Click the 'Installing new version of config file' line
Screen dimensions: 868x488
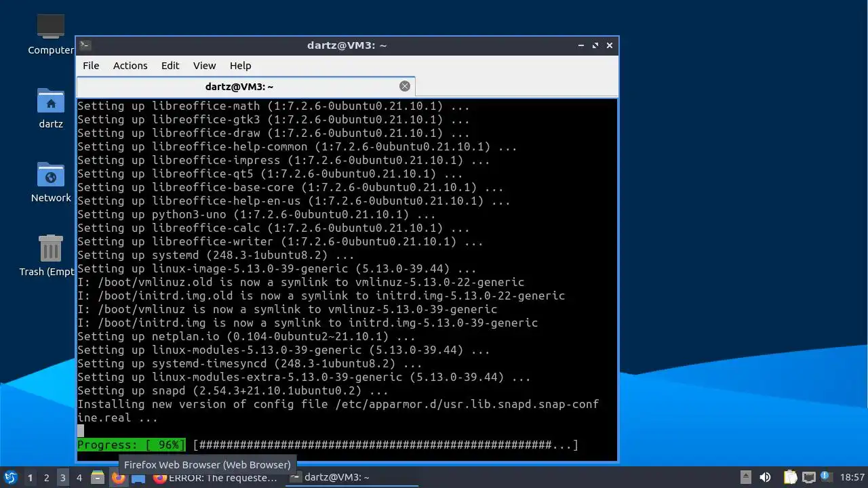coord(338,411)
